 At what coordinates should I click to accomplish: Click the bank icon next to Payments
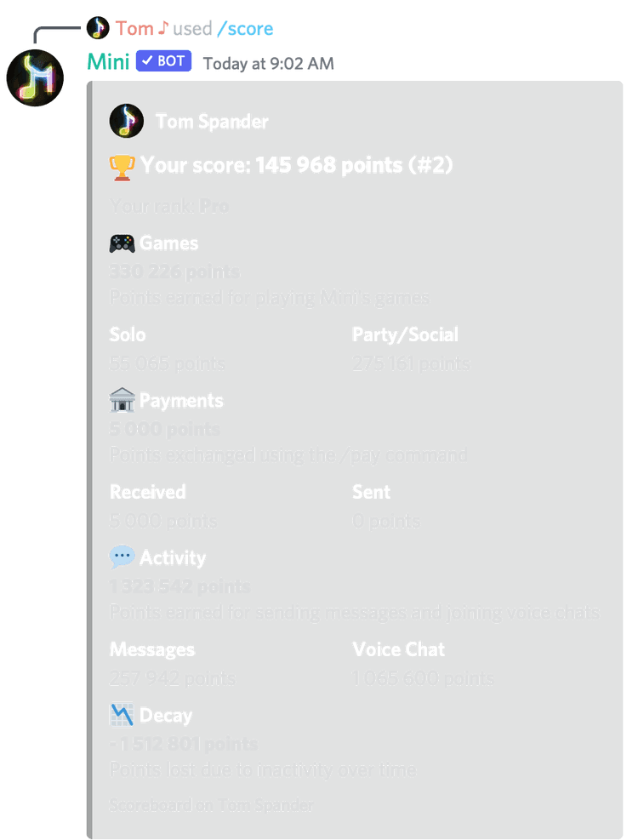(x=122, y=400)
